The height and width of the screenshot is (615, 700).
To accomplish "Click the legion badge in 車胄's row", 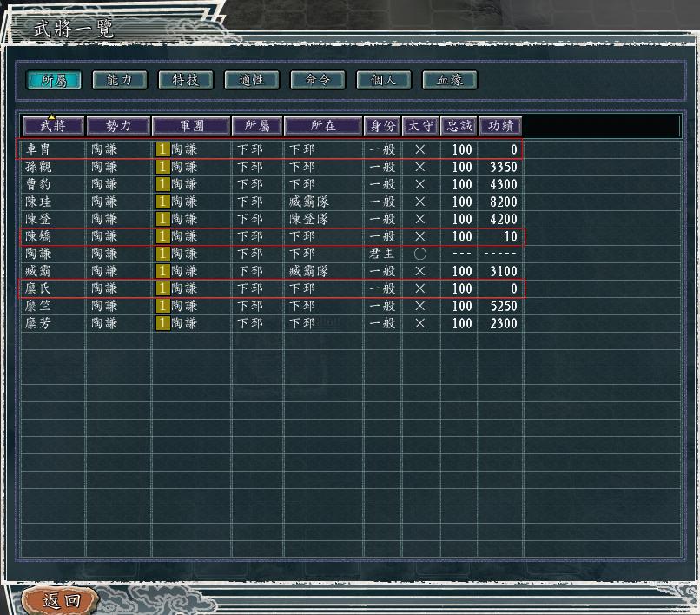I will coord(163,149).
